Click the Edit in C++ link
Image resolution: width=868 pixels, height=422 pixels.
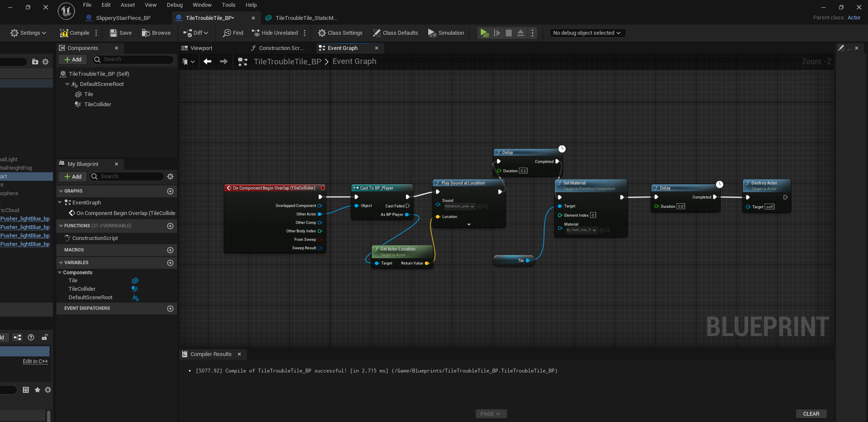(x=35, y=361)
